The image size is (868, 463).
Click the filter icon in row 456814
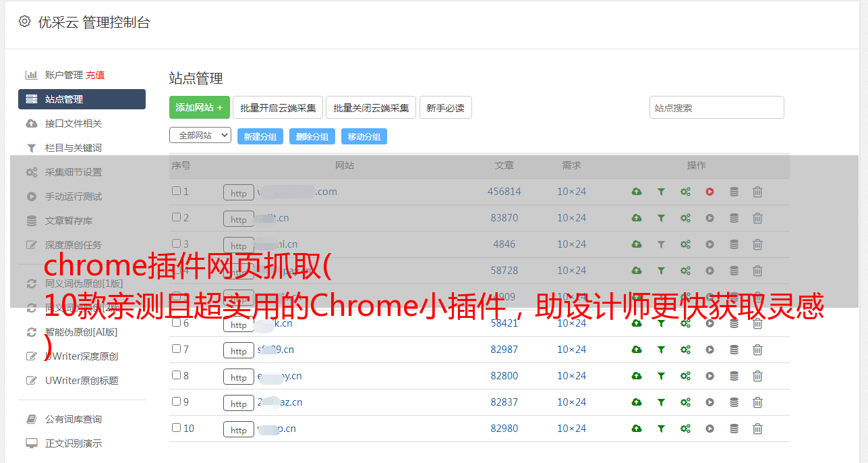[x=661, y=192]
